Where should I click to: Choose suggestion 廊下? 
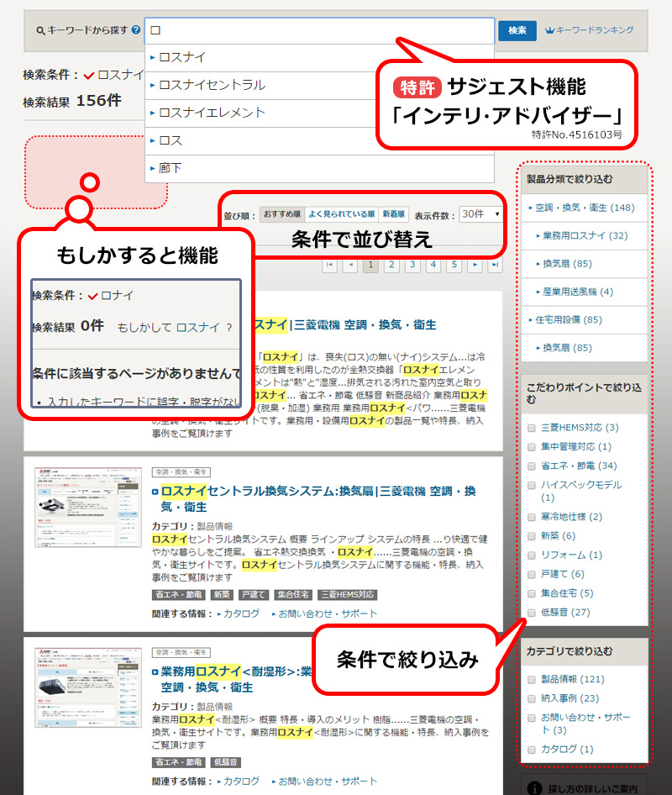pos(319,168)
